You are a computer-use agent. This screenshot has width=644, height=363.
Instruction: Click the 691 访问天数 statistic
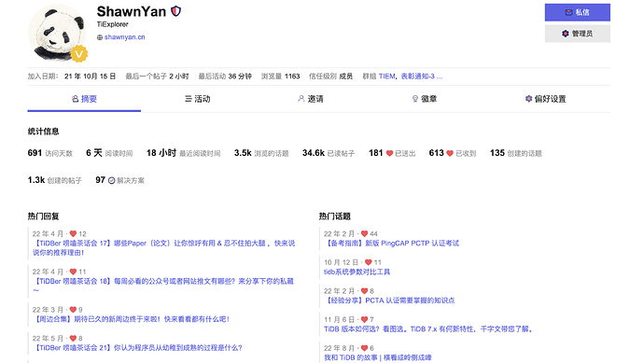[50, 153]
